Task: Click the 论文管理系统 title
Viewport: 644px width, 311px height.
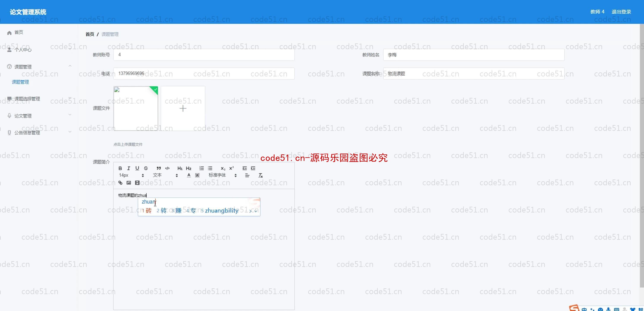Action: click(28, 12)
